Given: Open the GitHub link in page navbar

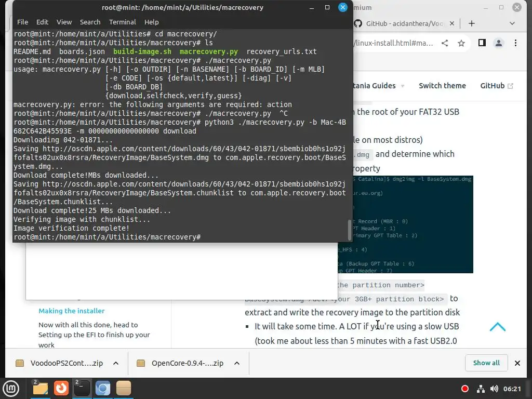Looking at the screenshot, I should pos(496,86).
